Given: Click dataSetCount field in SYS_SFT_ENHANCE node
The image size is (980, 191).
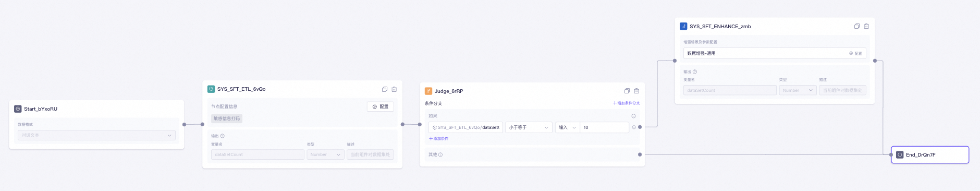Looking at the screenshot, I should click(x=730, y=90).
